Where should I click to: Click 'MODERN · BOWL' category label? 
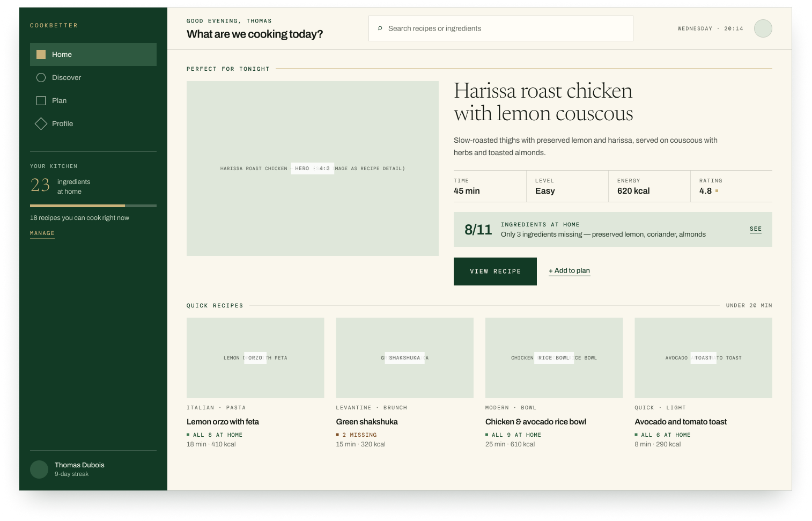(511, 408)
